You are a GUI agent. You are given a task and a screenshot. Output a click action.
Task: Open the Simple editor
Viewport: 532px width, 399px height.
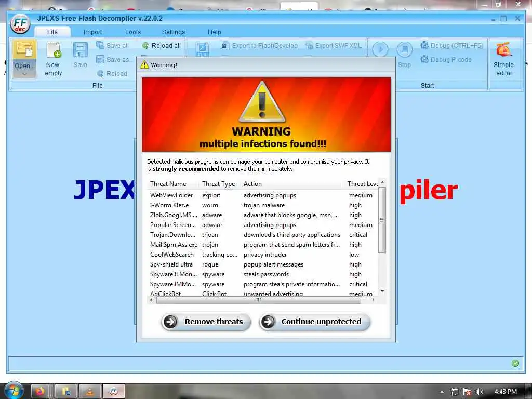pyautogui.click(x=504, y=59)
